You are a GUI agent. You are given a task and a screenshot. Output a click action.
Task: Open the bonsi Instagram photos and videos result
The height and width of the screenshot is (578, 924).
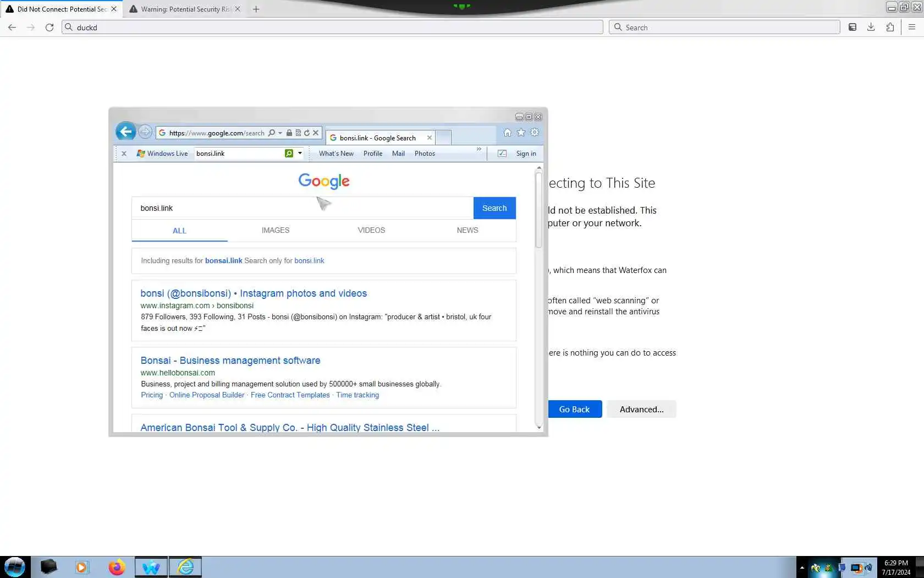pyautogui.click(x=254, y=293)
